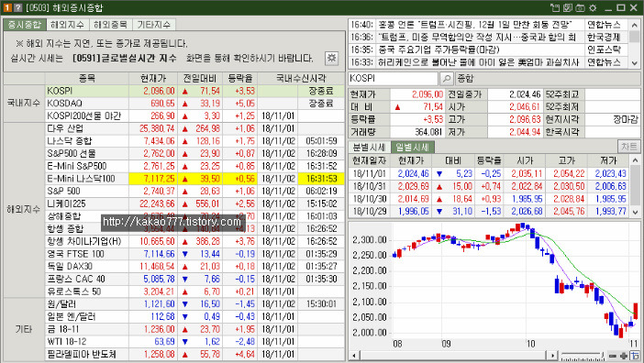Click the 18/11/01 daily price row
This screenshot has width=644, height=363.
click(489, 173)
